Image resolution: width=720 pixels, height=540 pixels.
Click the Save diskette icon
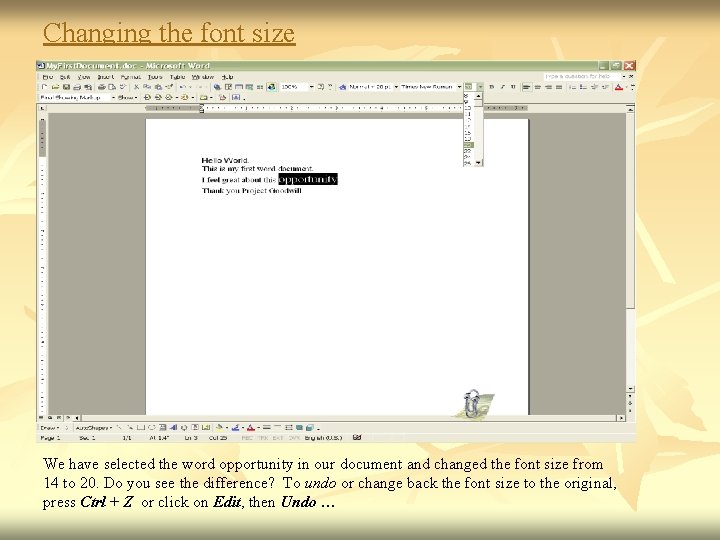(66, 87)
